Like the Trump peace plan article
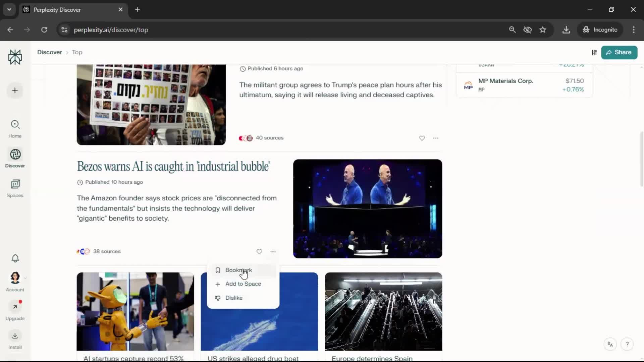 (422, 138)
